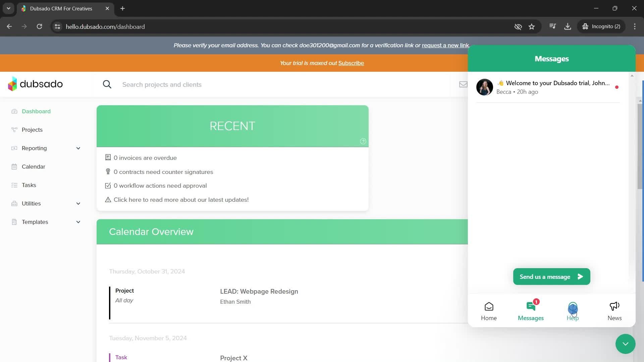Click the Reporting icon in sidebar

click(14, 148)
